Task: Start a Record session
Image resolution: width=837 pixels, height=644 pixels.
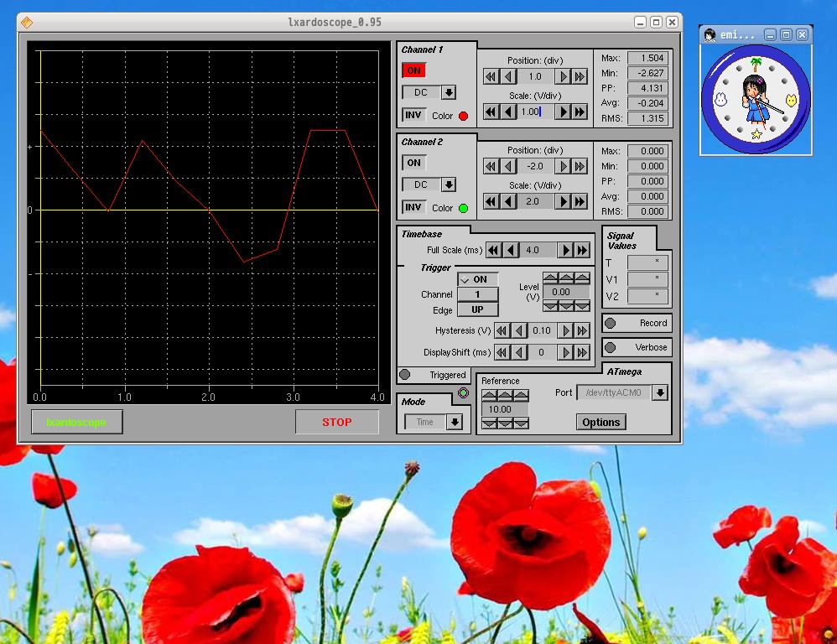Action: 637,323
